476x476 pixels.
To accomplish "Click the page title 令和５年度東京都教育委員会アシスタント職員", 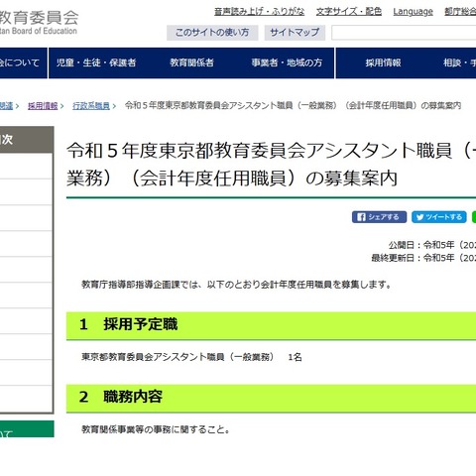I will [x=271, y=165].
